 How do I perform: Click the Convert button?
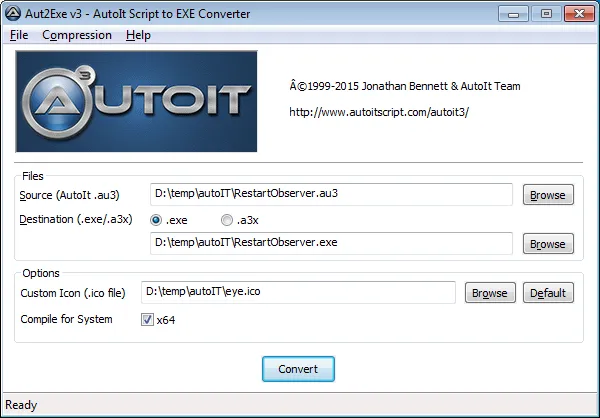298,369
